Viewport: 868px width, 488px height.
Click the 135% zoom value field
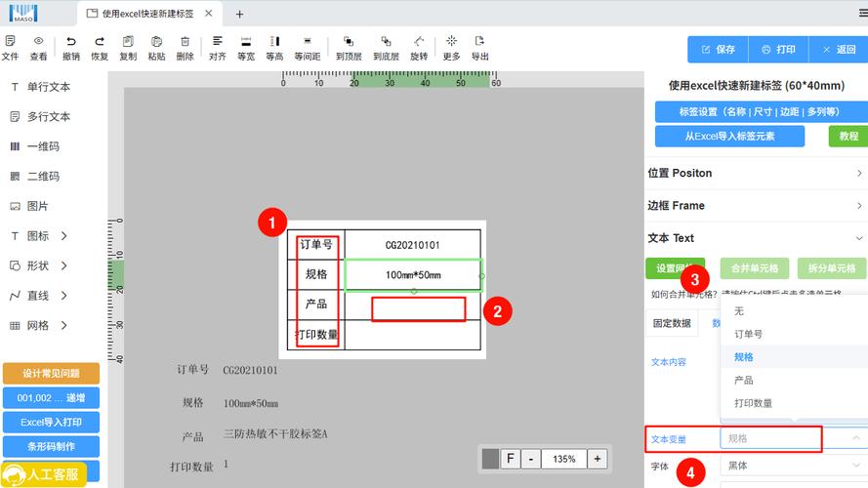[x=563, y=459]
